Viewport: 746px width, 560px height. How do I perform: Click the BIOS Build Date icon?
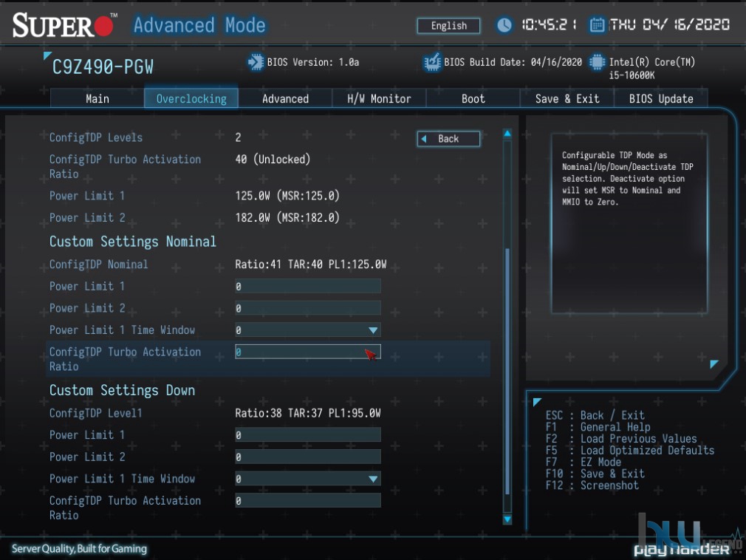432,62
